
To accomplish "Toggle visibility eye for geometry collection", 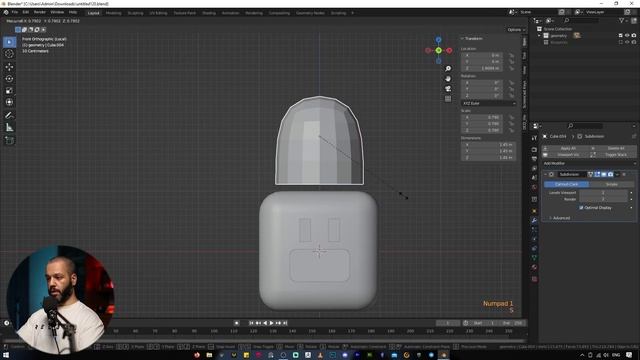I will pos(627,36).
